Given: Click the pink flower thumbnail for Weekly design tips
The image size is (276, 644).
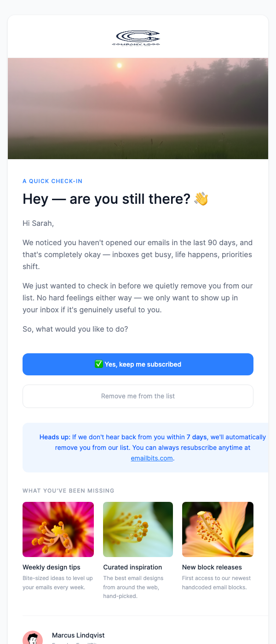Looking at the screenshot, I should [58, 529].
